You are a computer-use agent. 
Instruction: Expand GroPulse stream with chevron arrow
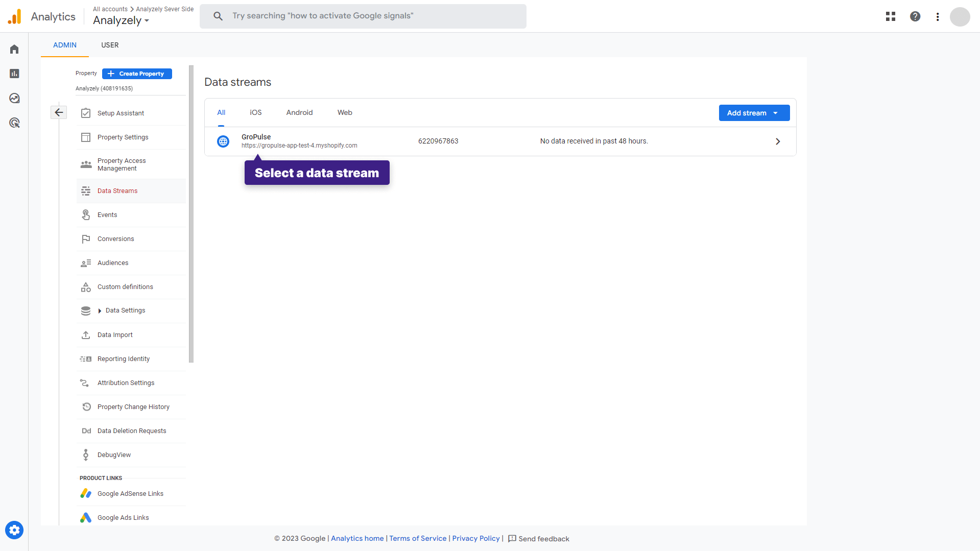[x=778, y=141]
